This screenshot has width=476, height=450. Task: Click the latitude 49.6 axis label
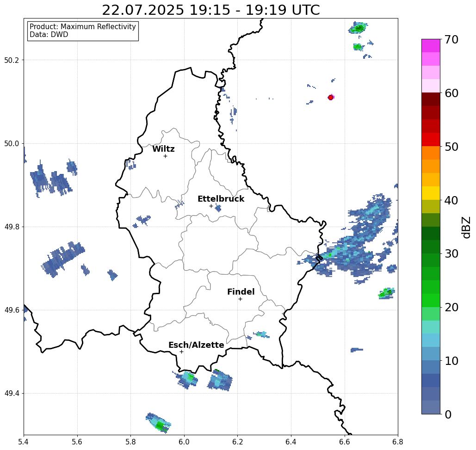point(12,310)
